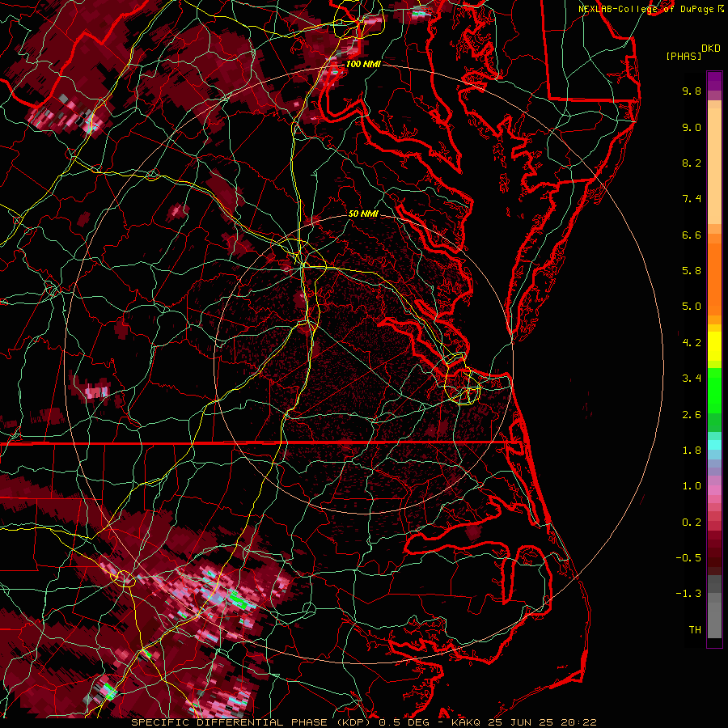728x728 pixels.
Task: Select the 9.8 scale value
Action: pos(692,91)
